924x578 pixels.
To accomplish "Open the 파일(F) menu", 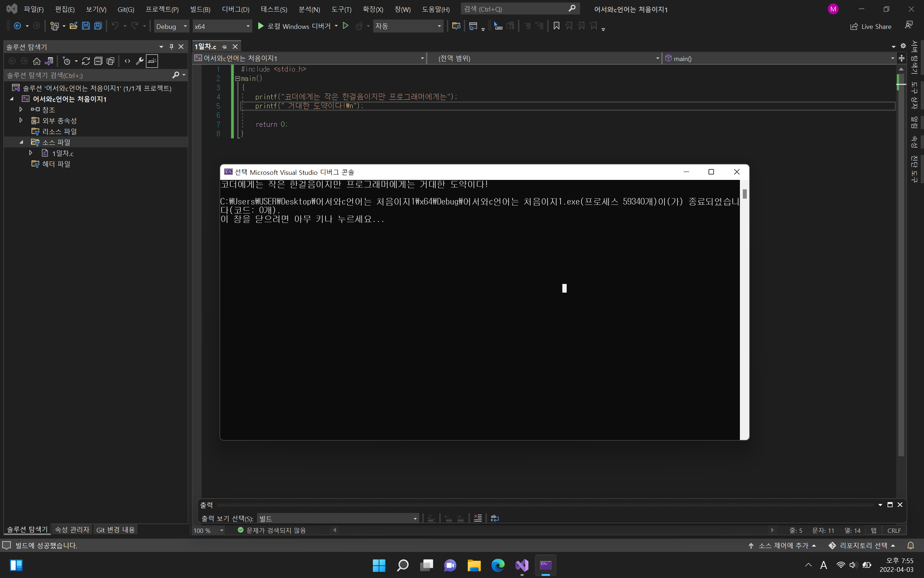I will [34, 9].
